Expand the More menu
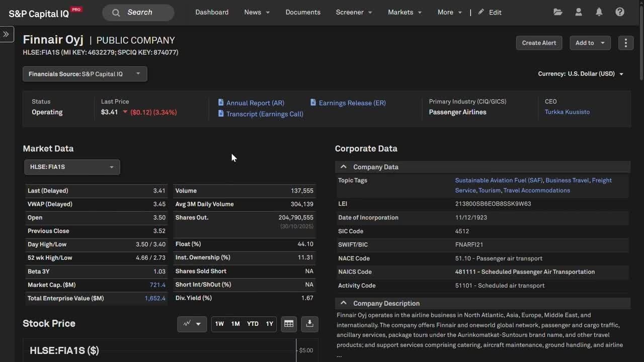This screenshot has width=644, height=362. pyautogui.click(x=450, y=12)
